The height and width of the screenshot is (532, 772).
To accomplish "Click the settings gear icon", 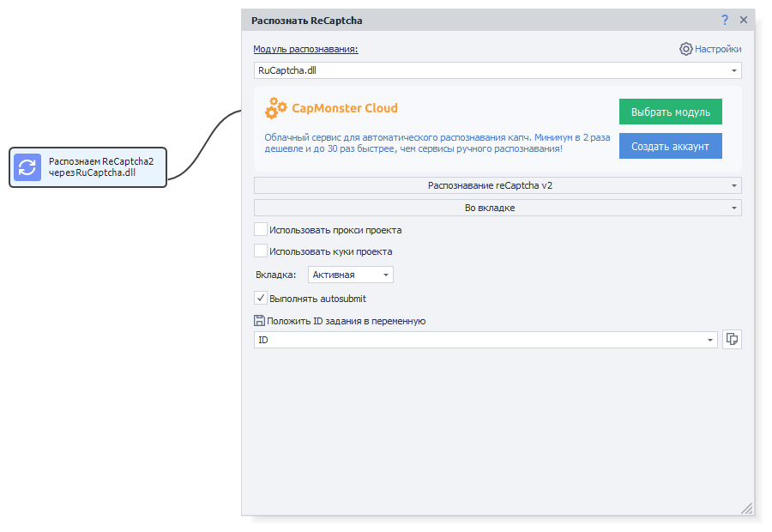I will tap(685, 49).
